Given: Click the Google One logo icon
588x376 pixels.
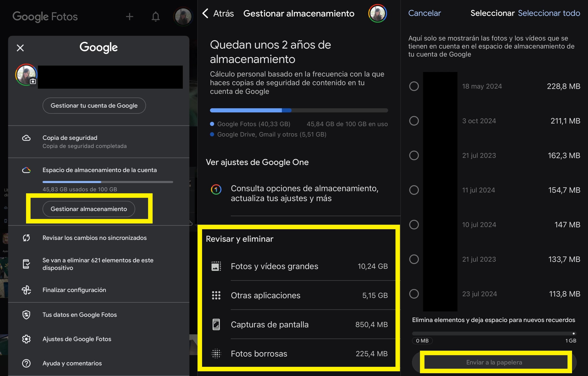Looking at the screenshot, I should point(216,189).
